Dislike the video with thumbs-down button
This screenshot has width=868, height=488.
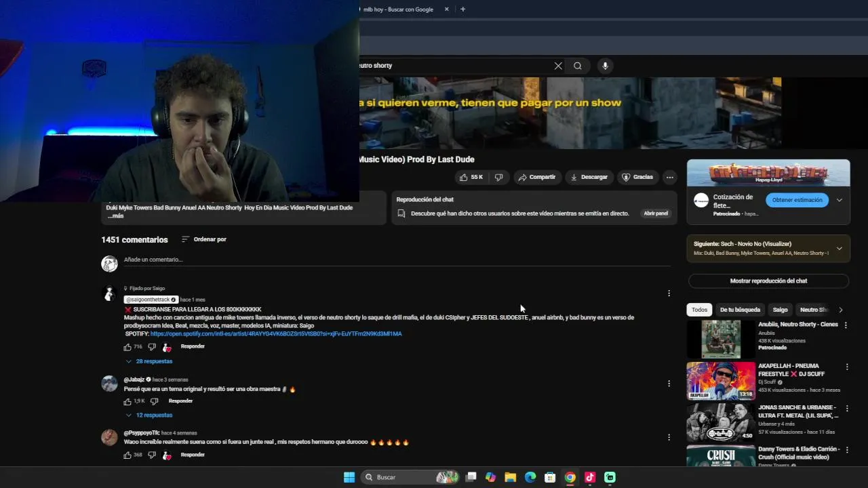[498, 178]
